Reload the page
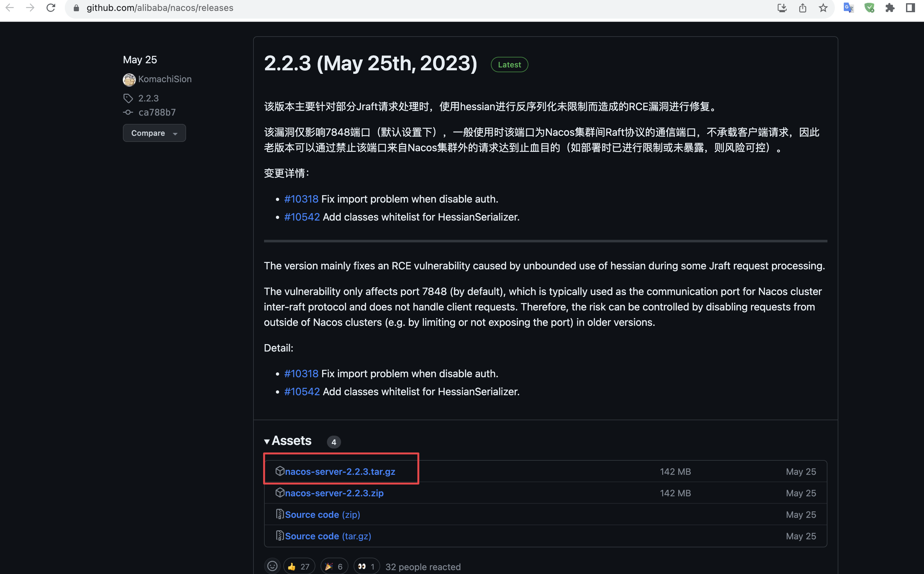The image size is (924, 574). pyautogui.click(x=51, y=8)
